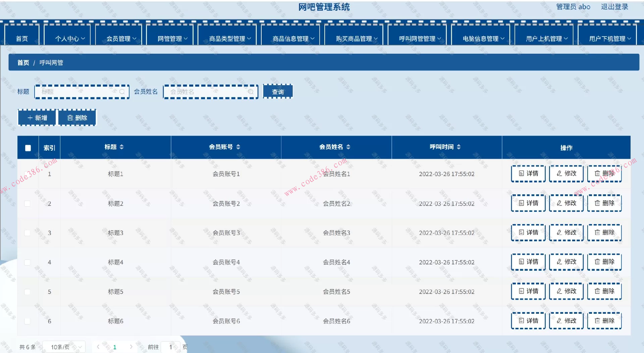
Task: Click the 前往 page number input
Action: tap(170, 347)
